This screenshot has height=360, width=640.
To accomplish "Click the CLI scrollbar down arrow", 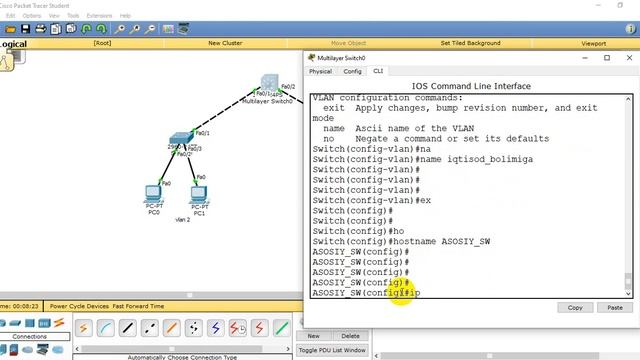I will [628, 293].
